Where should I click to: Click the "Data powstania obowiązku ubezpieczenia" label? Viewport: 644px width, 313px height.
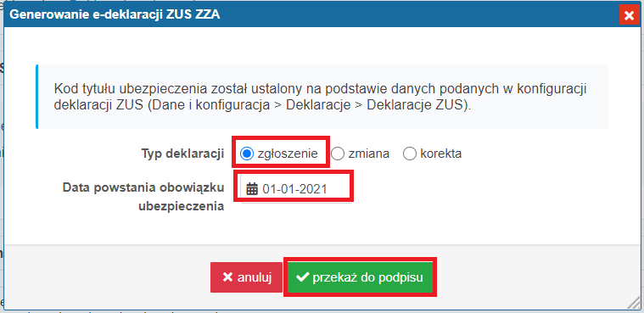(143, 197)
